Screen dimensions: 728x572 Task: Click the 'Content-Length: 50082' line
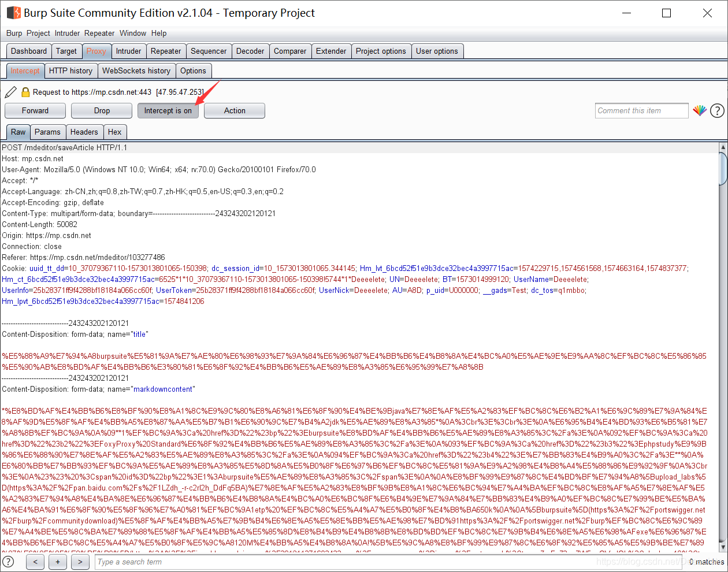tap(39, 224)
